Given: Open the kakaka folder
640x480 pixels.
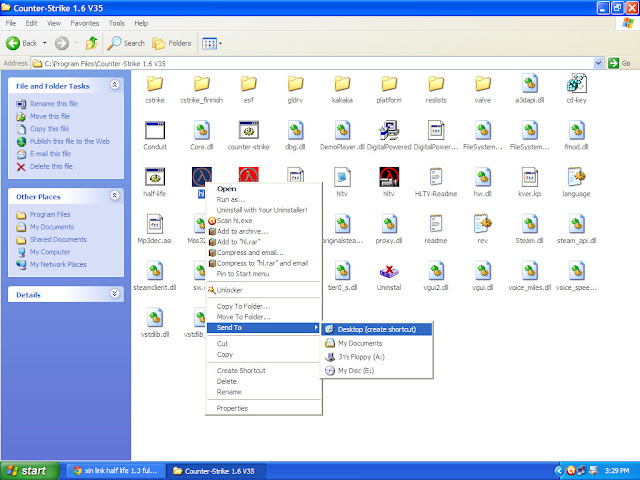Looking at the screenshot, I should point(342,84).
